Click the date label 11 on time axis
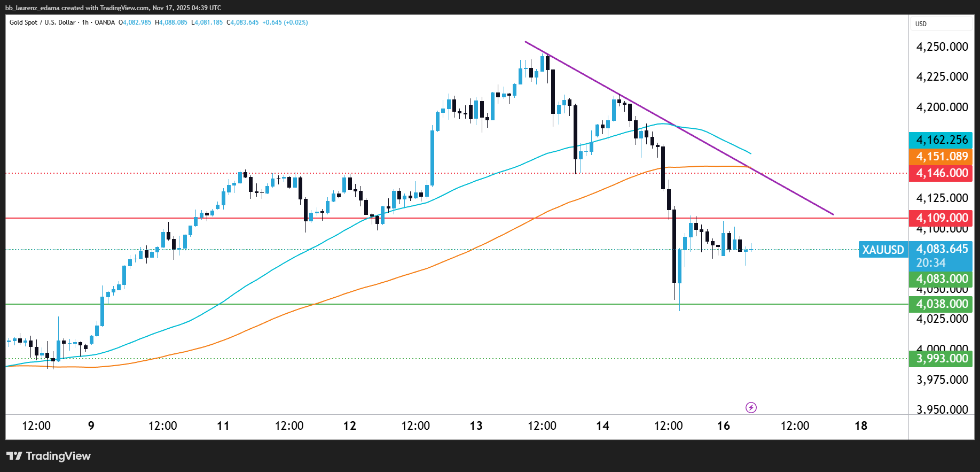Viewport: 980px width, 472px height. (223, 426)
